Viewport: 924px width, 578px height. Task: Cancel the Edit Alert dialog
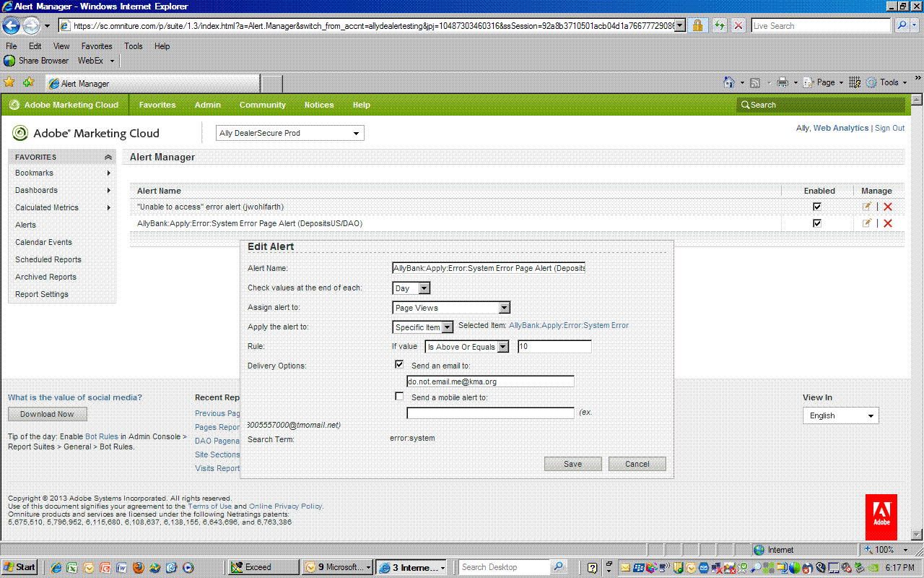tap(637, 464)
